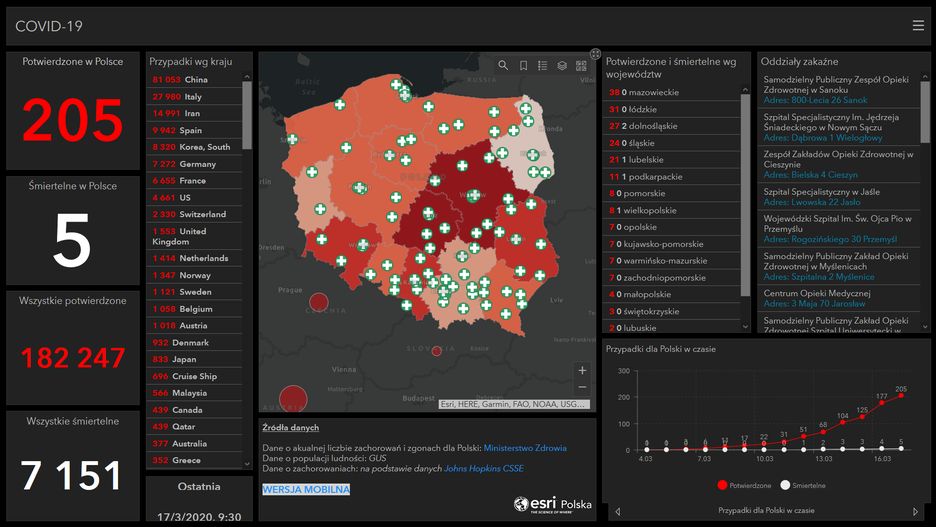
Task: Toggle the Potwierdzone series in chart legend
Action: pyautogui.click(x=742, y=485)
